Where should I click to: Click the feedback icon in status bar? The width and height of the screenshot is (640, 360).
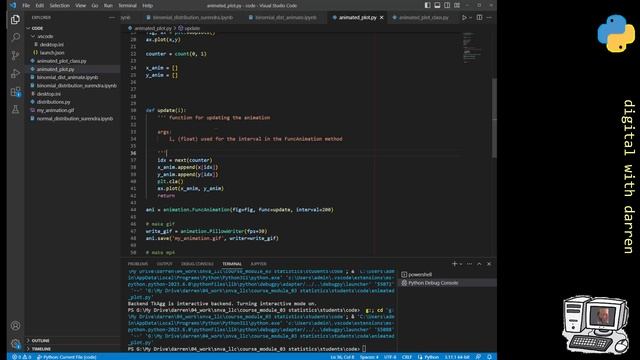tap(478, 357)
